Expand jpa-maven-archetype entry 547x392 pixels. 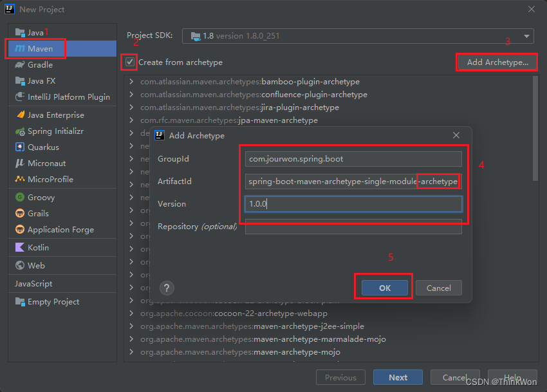131,120
